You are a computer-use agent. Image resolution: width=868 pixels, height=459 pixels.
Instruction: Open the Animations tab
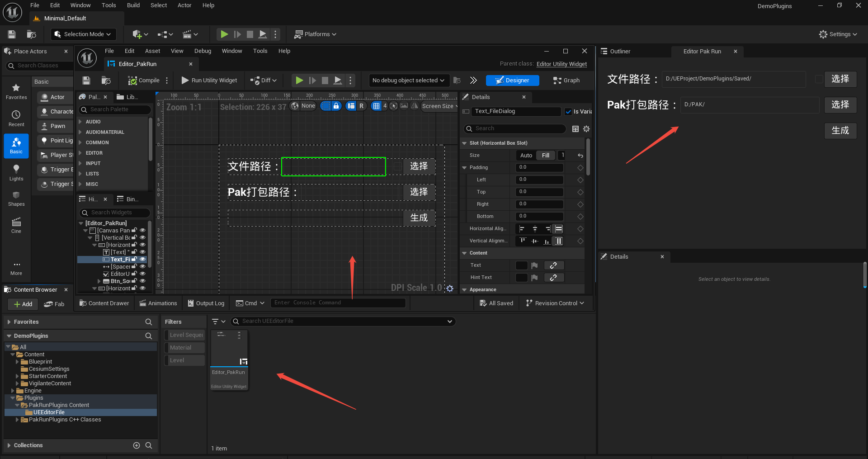pos(158,303)
